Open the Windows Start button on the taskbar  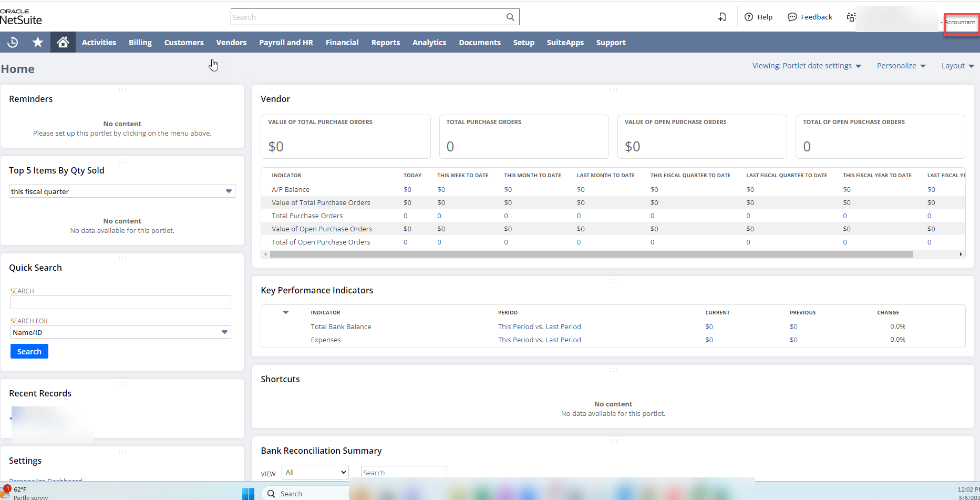click(248, 493)
